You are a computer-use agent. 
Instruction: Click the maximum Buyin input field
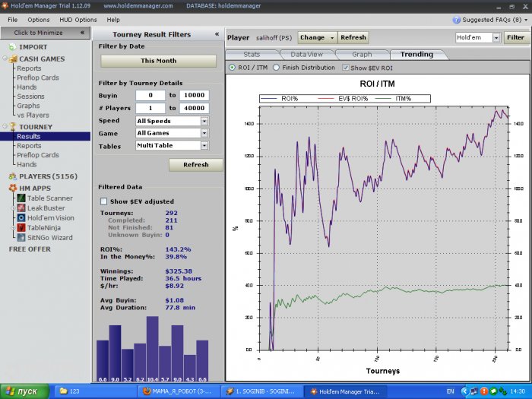point(193,96)
